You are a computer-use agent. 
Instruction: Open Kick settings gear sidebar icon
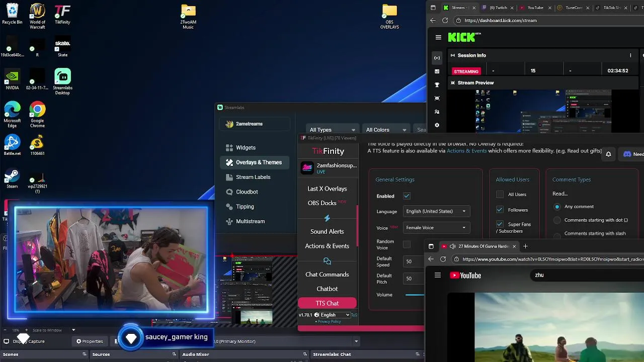click(437, 125)
